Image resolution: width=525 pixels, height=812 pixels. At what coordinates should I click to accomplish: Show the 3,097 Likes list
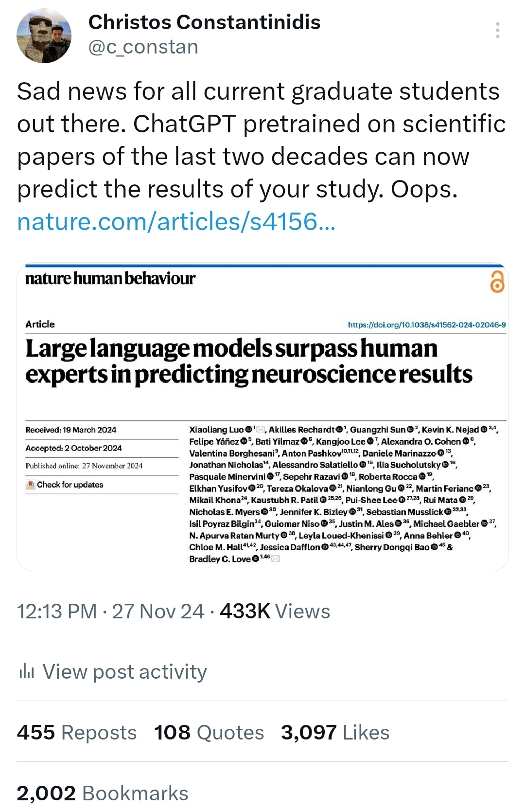pyautogui.click(x=335, y=733)
